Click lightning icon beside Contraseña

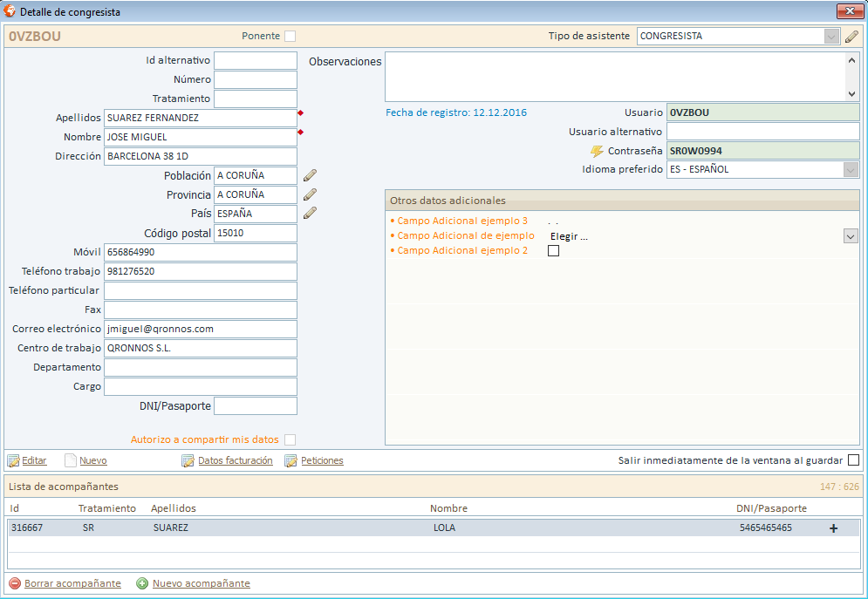coord(597,151)
